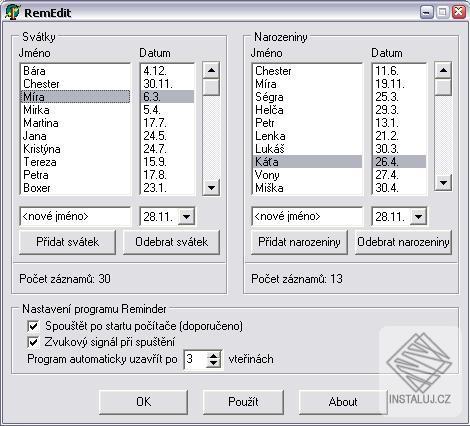The height and width of the screenshot is (426, 470).
Task: Select Káťa in the Narozeniny list
Action: point(307,162)
